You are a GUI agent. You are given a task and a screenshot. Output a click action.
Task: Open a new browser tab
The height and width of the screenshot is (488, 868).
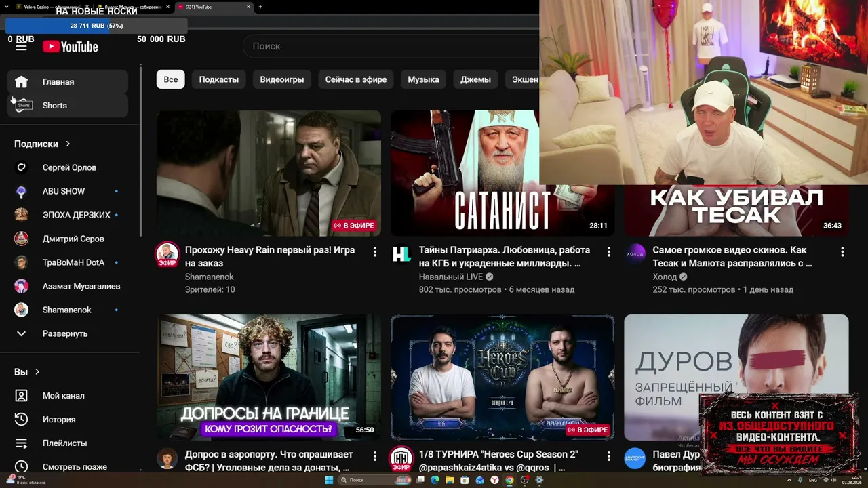point(260,7)
